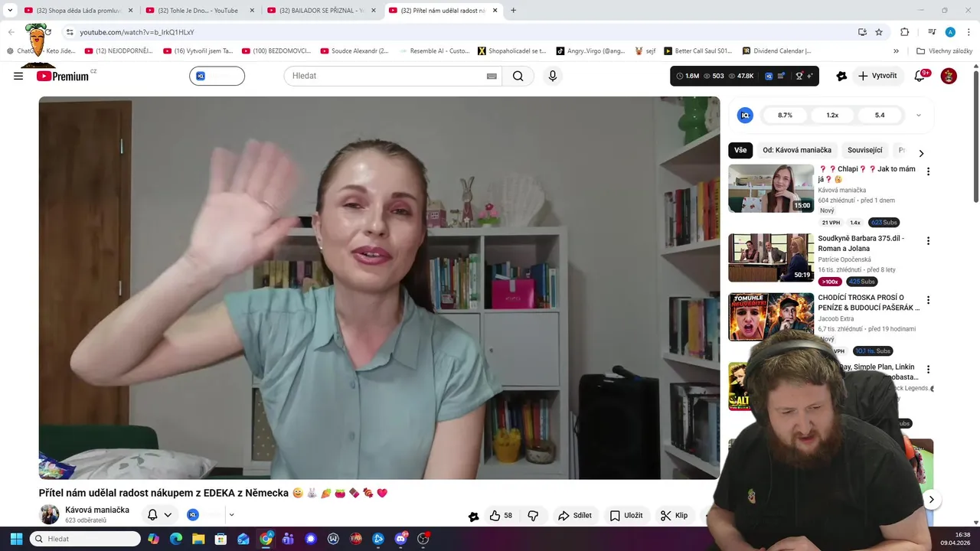Open more options for Soudkyně Barbara video
This screenshot has width=980, height=551.
point(928,241)
